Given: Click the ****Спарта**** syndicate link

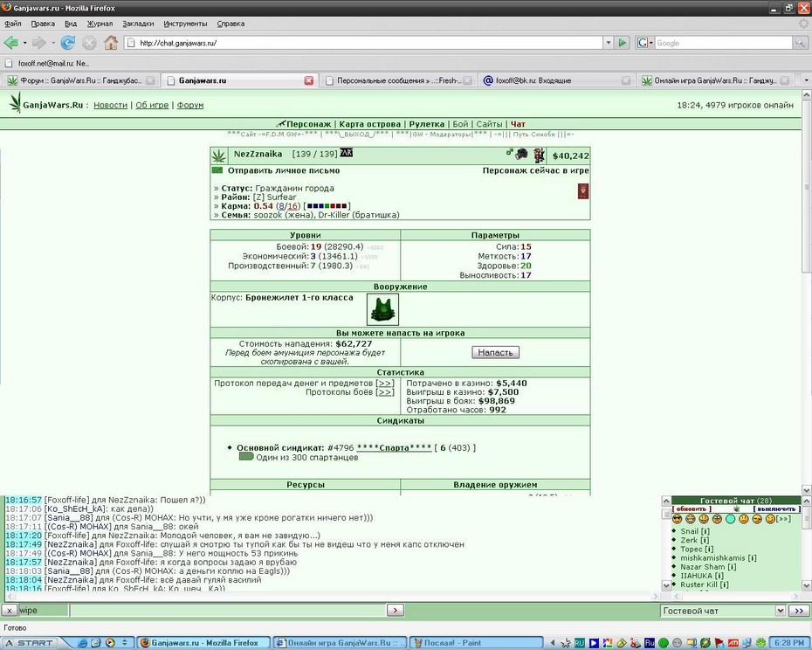Looking at the screenshot, I should pyautogui.click(x=394, y=448).
